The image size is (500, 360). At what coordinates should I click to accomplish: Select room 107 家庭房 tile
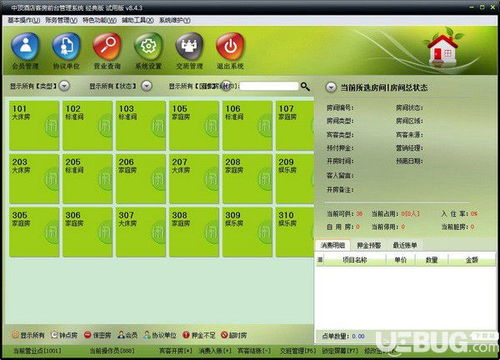pos(295,126)
